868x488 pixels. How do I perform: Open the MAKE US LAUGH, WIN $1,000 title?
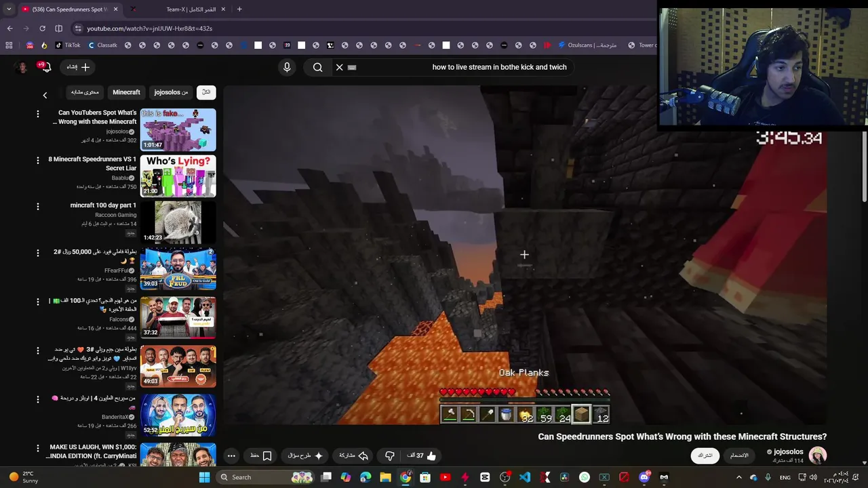[92, 451]
